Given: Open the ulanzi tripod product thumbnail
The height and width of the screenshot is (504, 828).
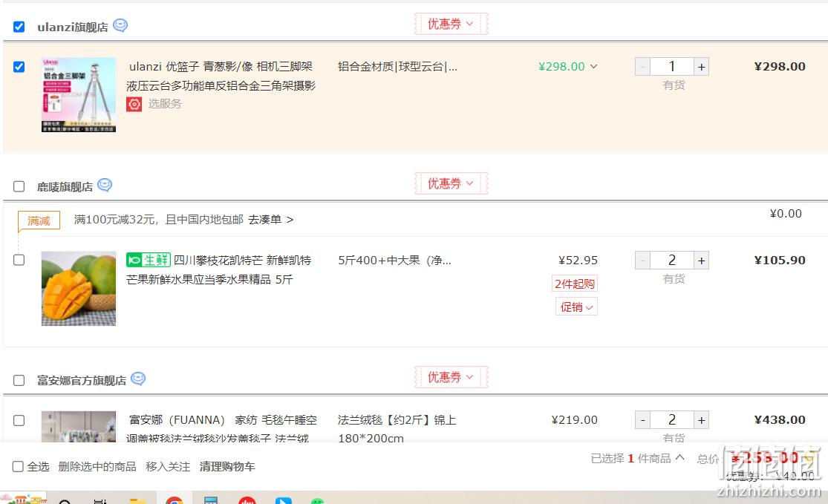Looking at the screenshot, I should (79, 94).
